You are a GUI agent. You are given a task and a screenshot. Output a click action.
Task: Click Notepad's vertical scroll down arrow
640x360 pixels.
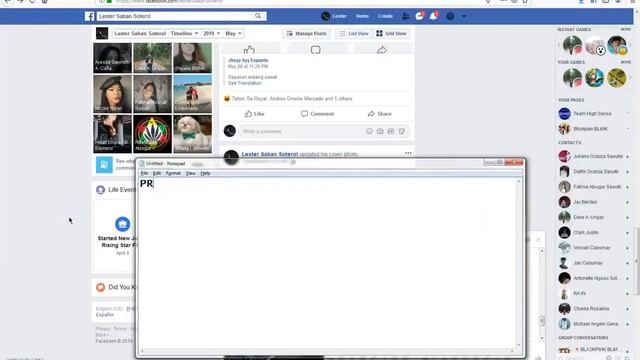(519, 345)
